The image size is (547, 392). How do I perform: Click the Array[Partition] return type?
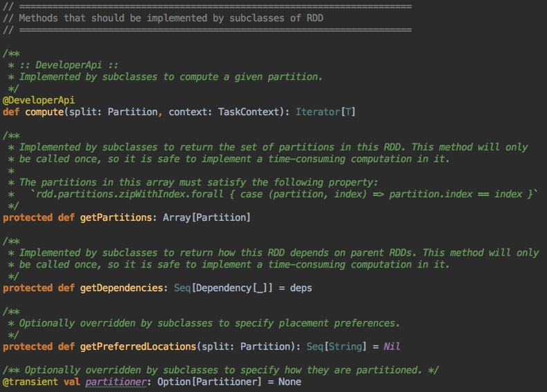[x=207, y=217]
